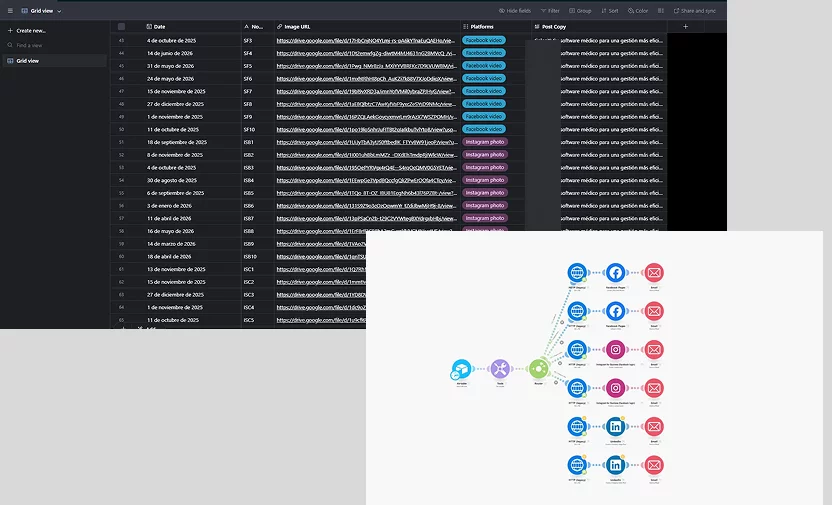Click the Find a view search field
The height and width of the screenshot is (505, 832).
coord(40,46)
